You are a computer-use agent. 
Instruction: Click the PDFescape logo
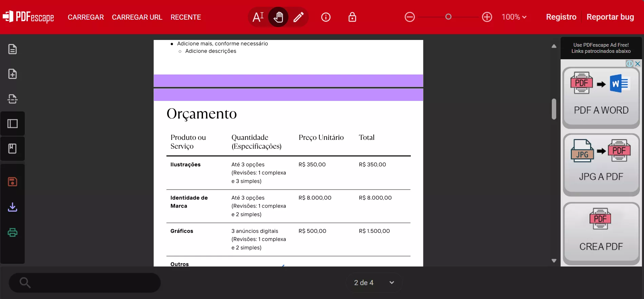click(28, 17)
